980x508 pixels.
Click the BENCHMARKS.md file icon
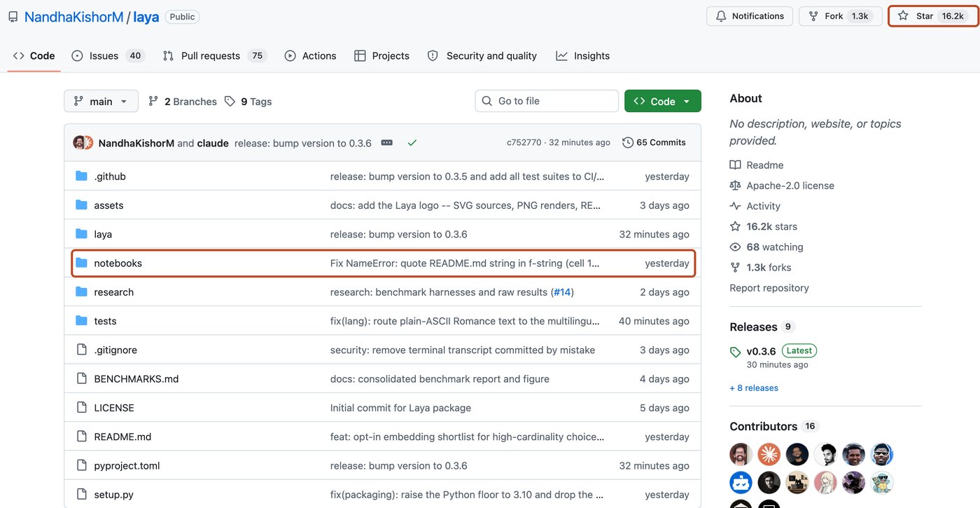pyautogui.click(x=81, y=378)
